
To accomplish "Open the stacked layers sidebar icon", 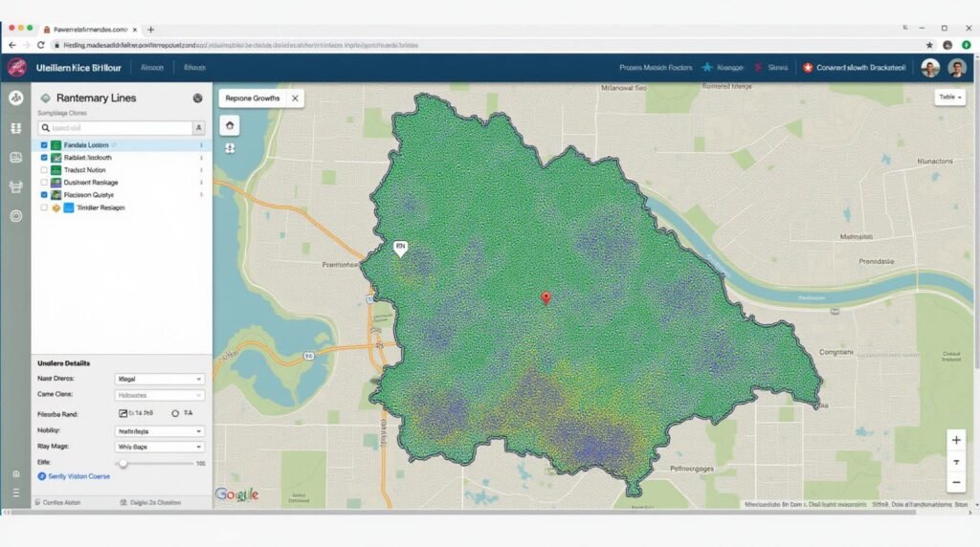I will coord(15,128).
